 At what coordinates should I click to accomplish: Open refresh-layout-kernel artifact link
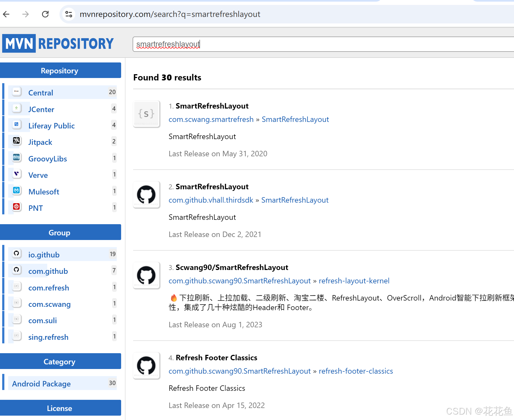click(354, 281)
